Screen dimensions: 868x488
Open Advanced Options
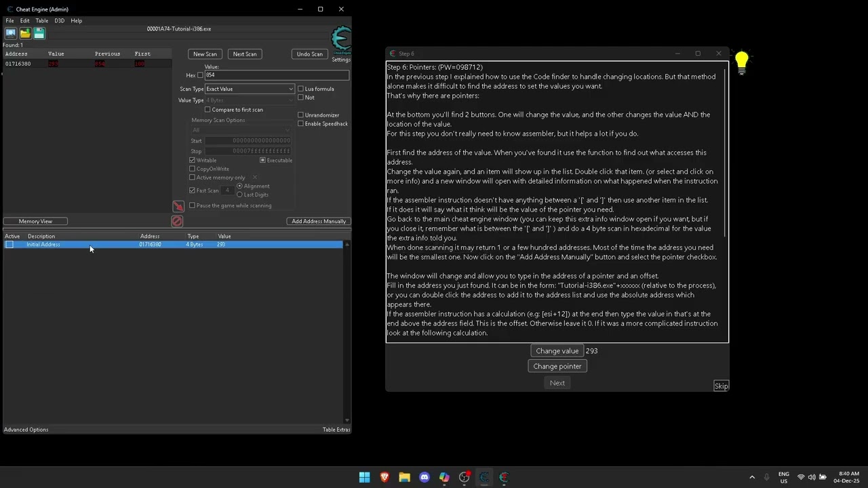(x=26, y=430)
